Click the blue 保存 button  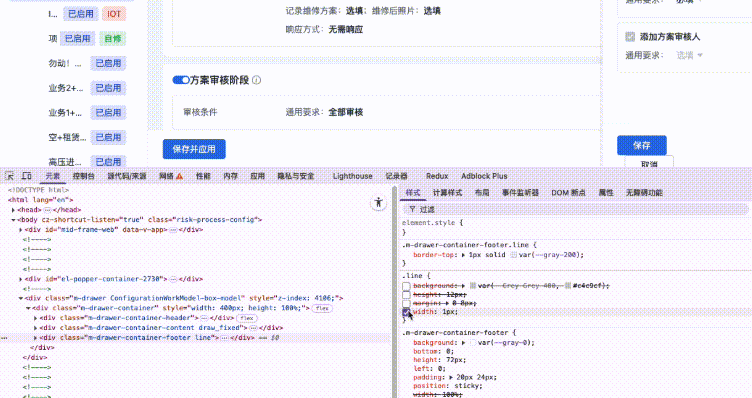pos(642,145)
